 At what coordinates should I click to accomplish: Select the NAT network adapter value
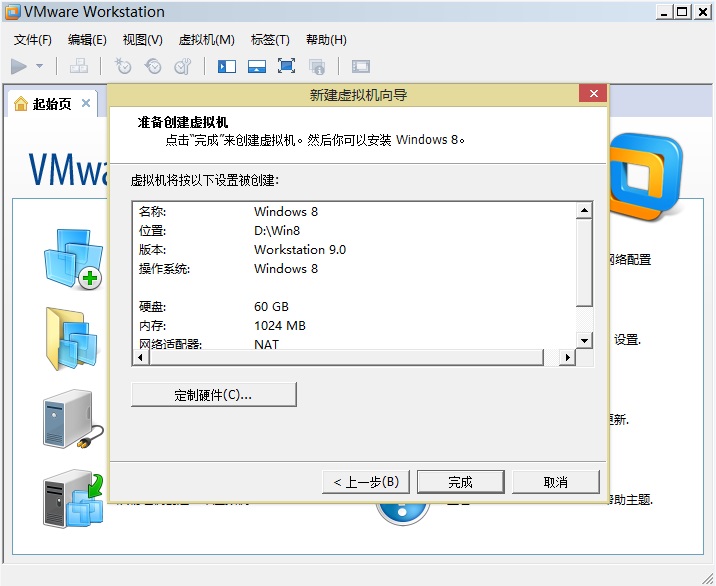click(266, 344)
